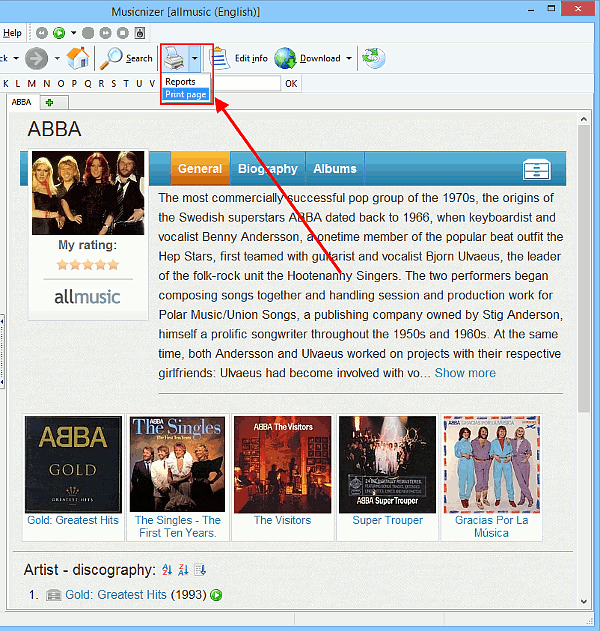Filter artists by letter P
Screen dimensions: 600x631
[x=74, y=84]
